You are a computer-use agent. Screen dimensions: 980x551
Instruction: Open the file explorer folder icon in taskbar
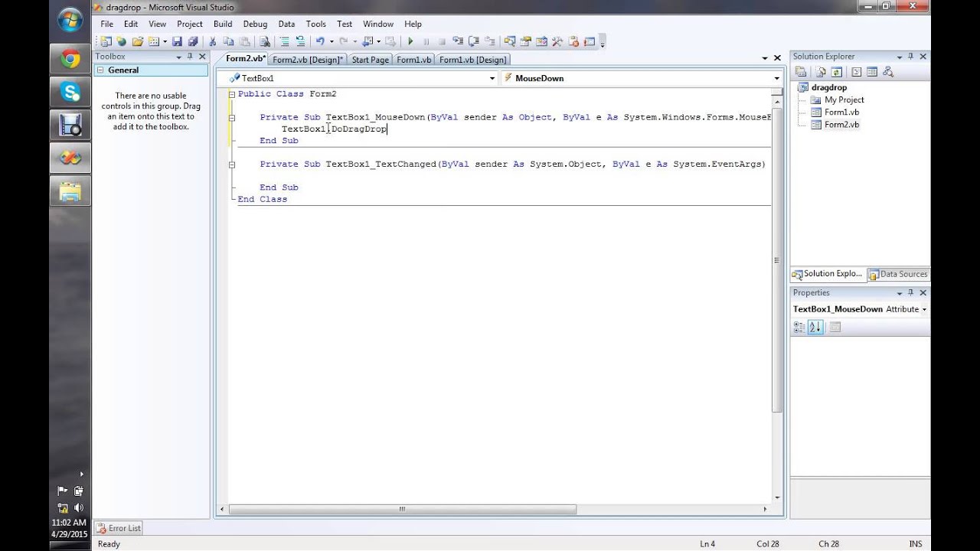click(70, 191)
